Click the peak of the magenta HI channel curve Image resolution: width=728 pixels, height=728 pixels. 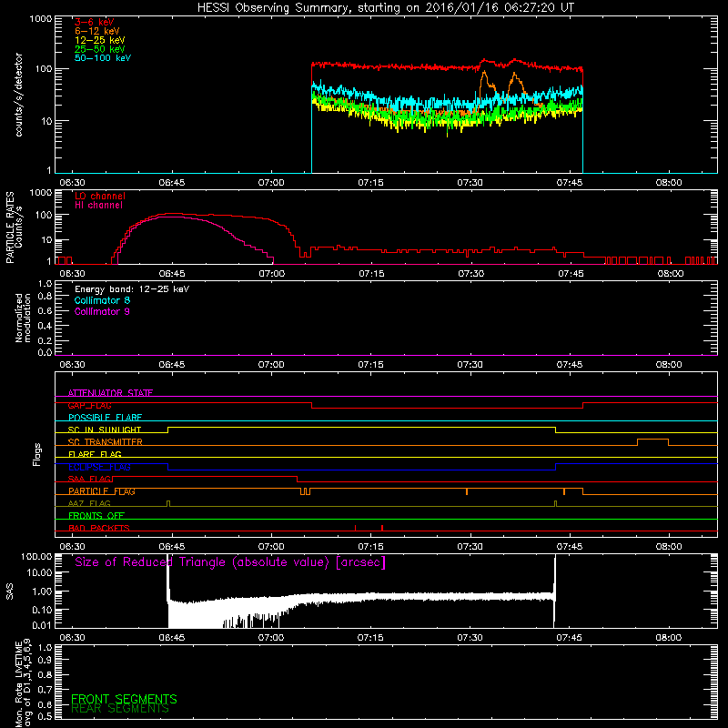coord(173,217)
